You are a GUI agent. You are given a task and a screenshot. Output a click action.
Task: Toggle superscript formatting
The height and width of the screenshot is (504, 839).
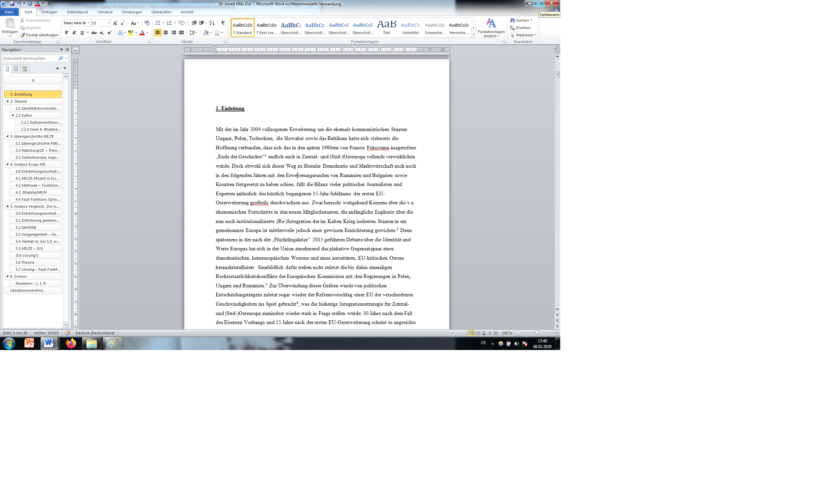point(109,33)
